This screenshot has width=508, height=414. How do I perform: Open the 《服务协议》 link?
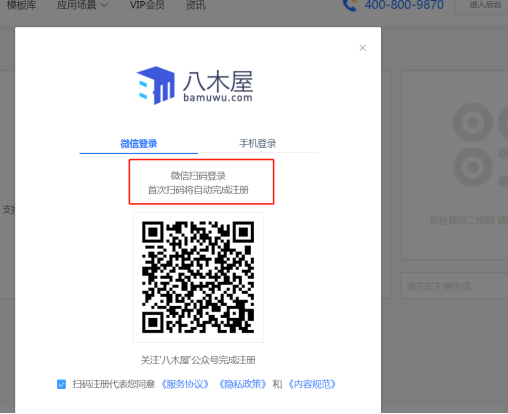185,384
